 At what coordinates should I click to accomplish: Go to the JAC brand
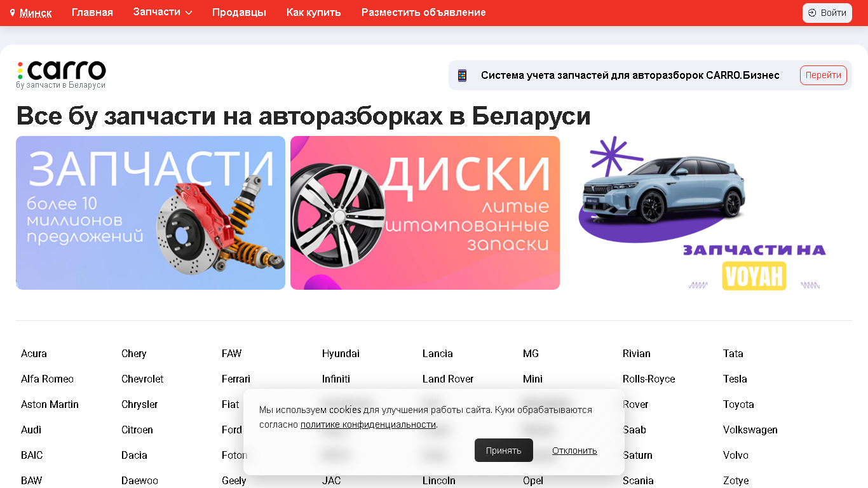pyautogui.click(x=332, y=480)
